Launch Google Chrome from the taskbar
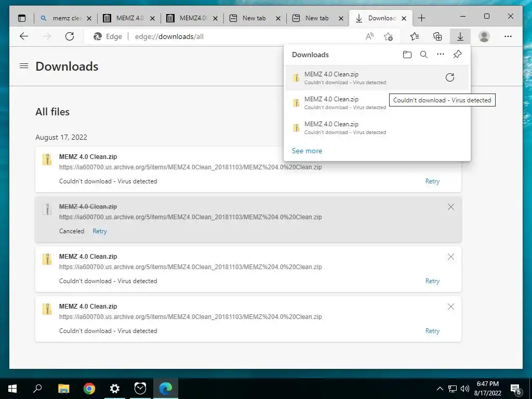The width and height of the screenshot is (532, 399). 89,389
